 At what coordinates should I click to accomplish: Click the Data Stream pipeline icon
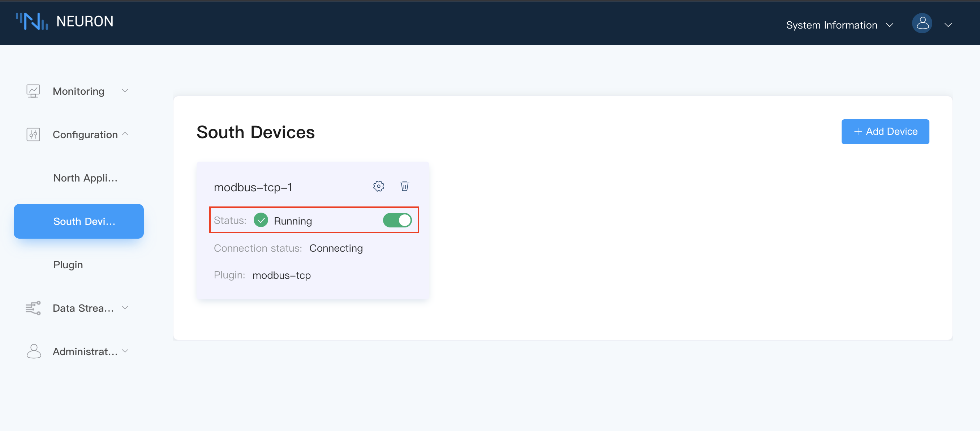(33, 308)
